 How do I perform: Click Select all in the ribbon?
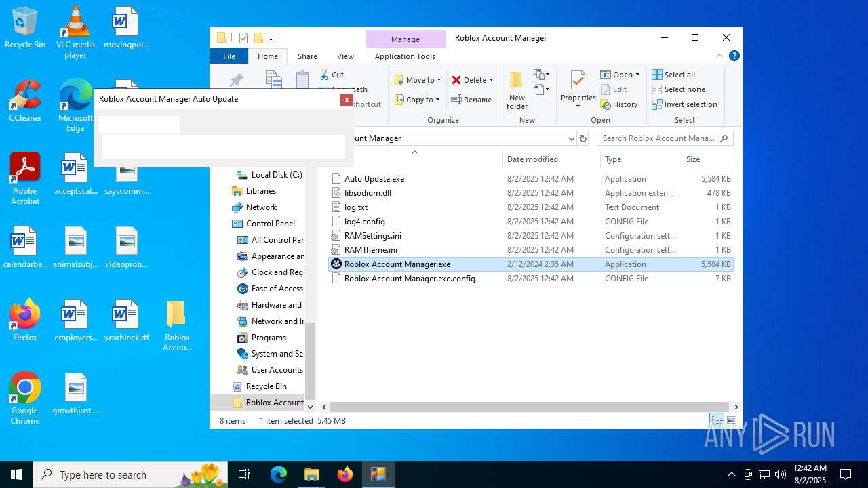(x=673, y=75)
